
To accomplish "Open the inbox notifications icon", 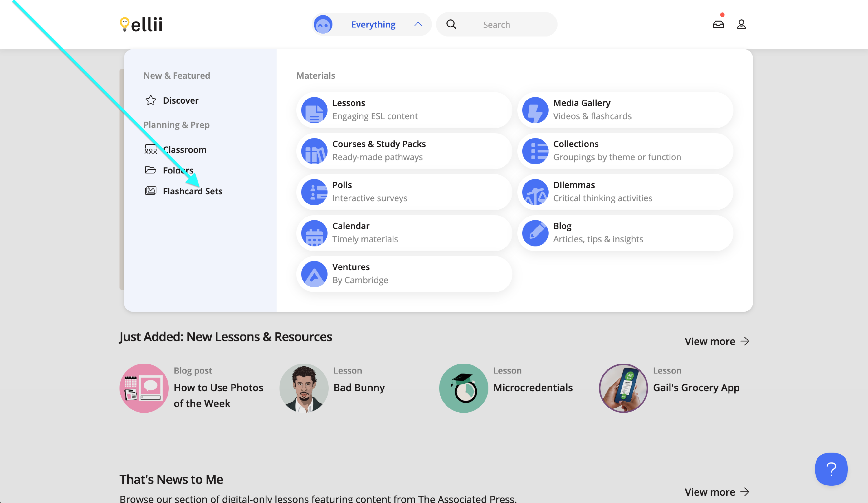I will 718,25.
